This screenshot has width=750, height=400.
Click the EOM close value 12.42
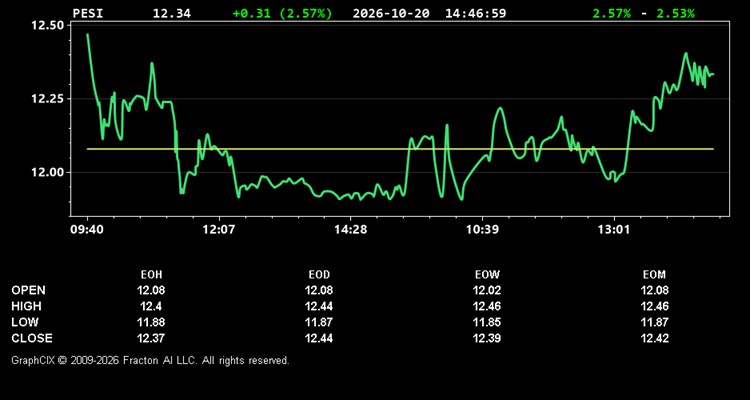[654, 338]
